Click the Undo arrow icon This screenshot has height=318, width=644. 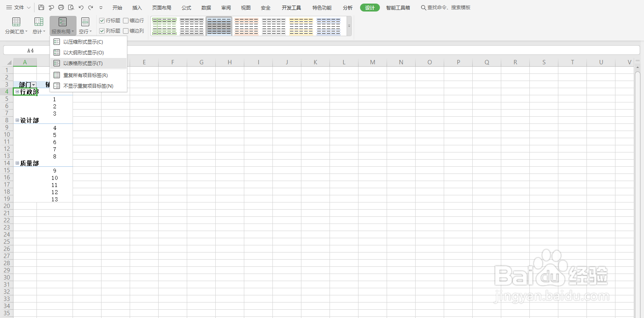(81, 8)
